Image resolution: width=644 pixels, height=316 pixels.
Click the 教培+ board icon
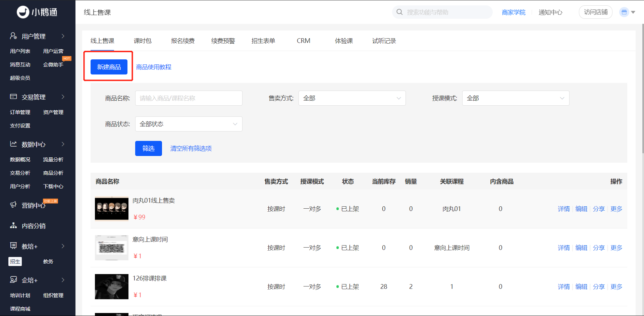(13, 246)
